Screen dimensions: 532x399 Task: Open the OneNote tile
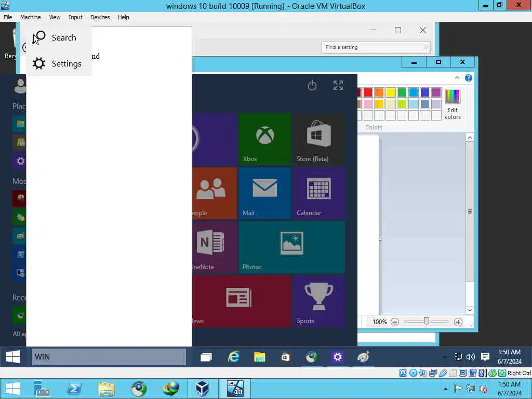click(x=215, y=247)
